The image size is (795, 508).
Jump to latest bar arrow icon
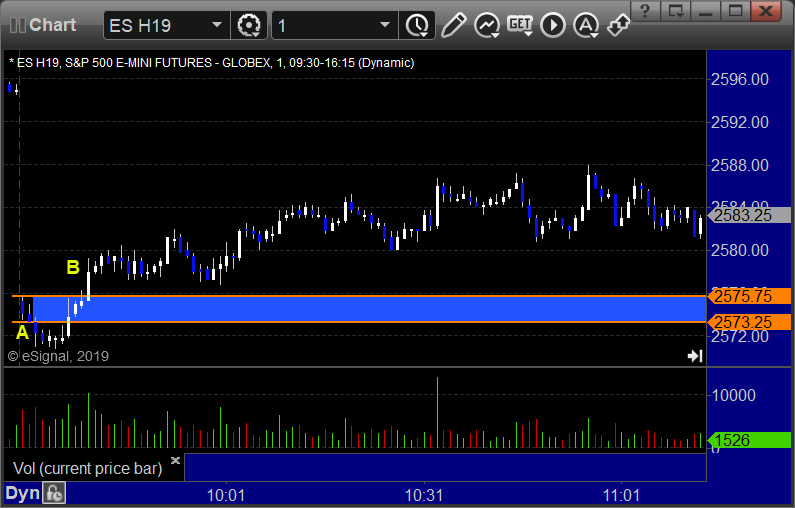[695, 356]
